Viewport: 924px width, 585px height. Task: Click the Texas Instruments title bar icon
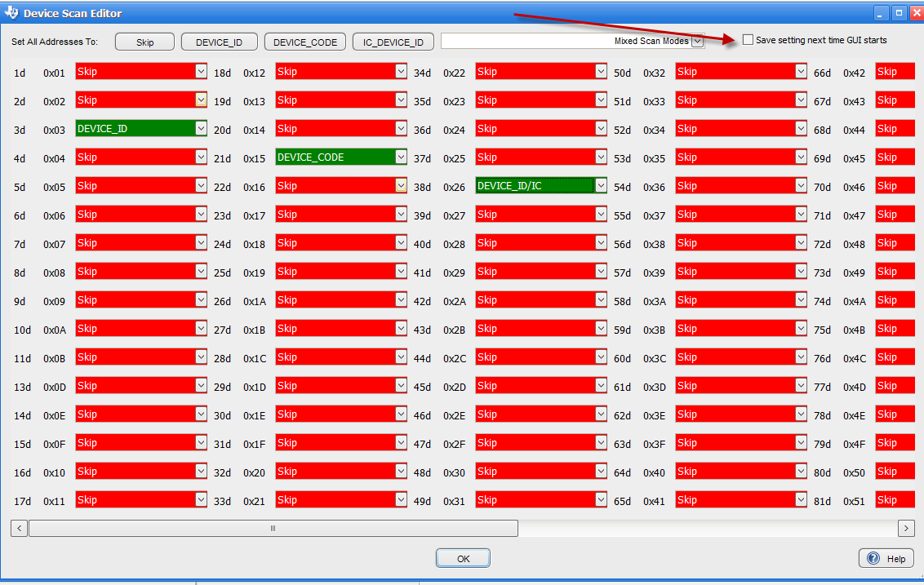point(11,12)
